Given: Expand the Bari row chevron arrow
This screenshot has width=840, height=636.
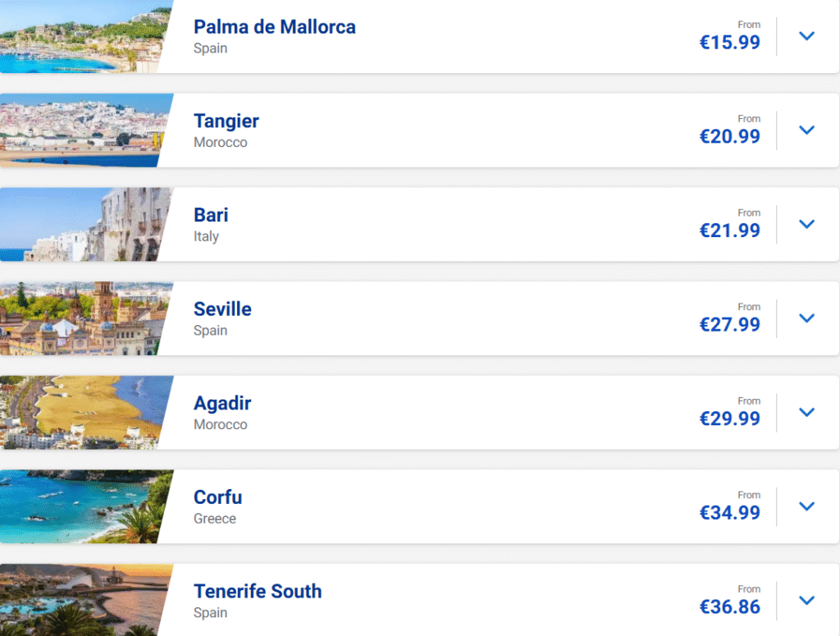Looking at the screenshot, I should (x=806, y=224).
